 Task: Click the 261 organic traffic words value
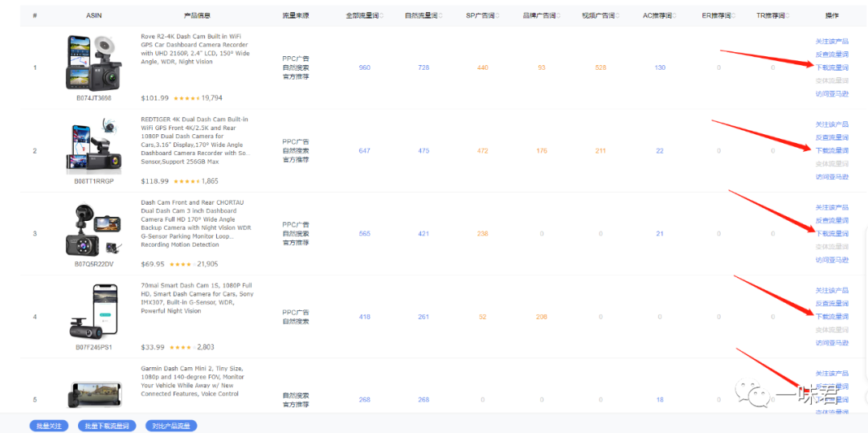[x=424, y=317]
